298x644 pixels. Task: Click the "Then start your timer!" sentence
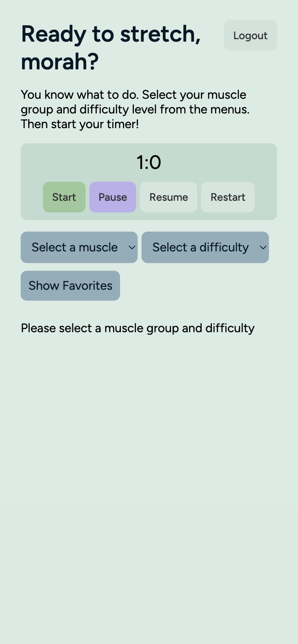80,124
